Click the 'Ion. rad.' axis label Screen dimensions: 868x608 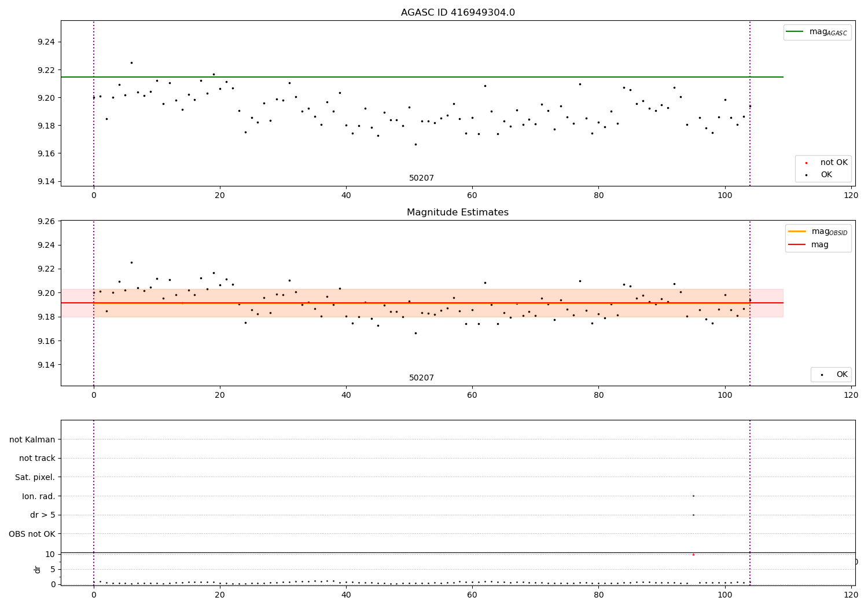click(39, 497)
